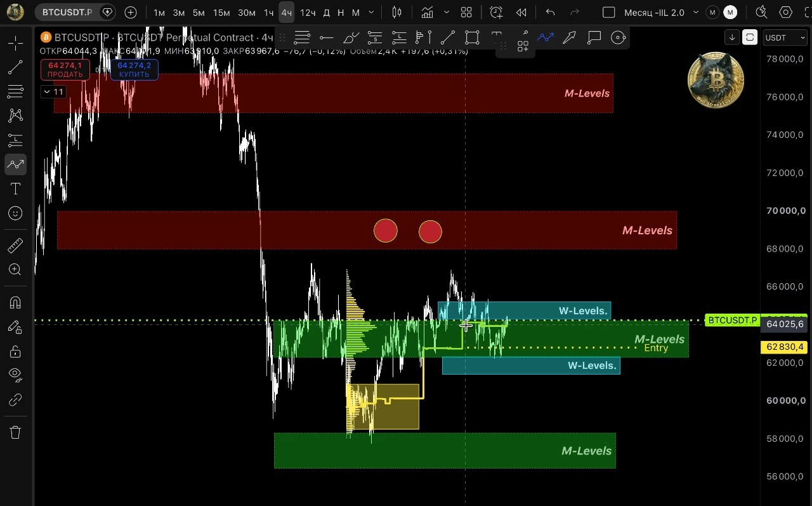Image resolution: width=812 pixels, height=506 pixels.
Task: Open the quick search lightning icon
Action: click(x=762, y=12)
